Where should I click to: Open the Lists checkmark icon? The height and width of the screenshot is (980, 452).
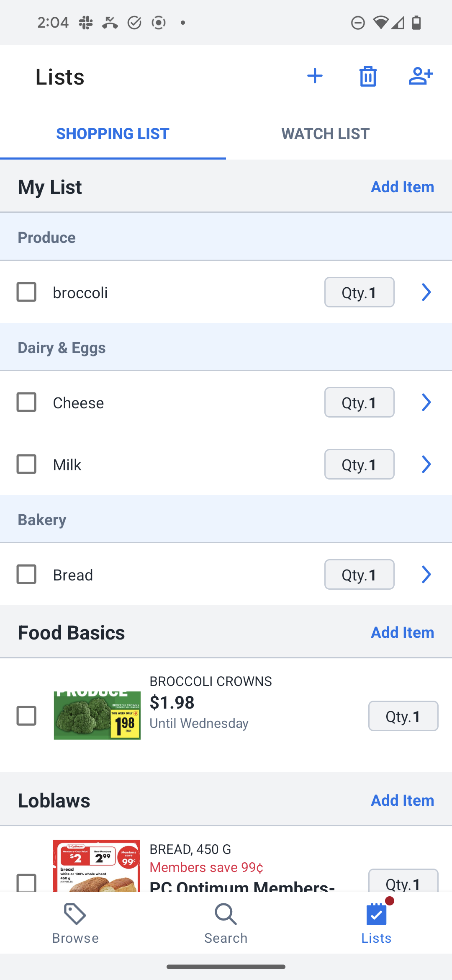click(377, 913)
